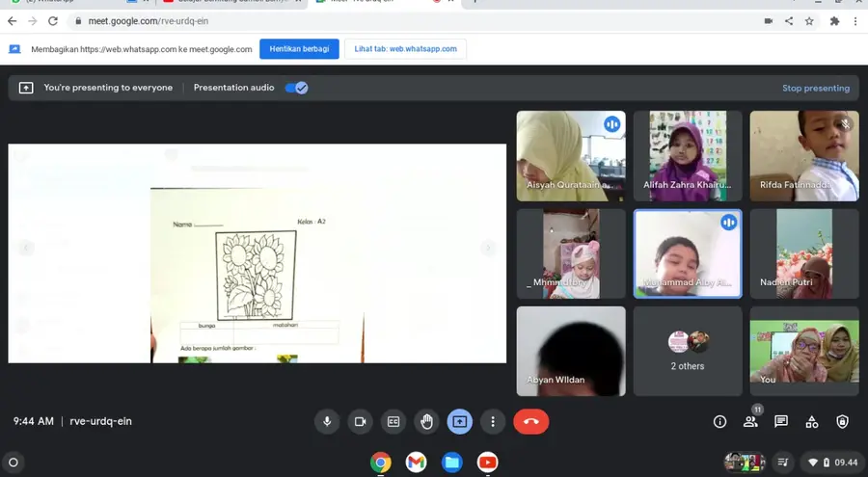Select Abyan Wildan video tile
This screenshot has width=868, height=477.
click(571, 352)
